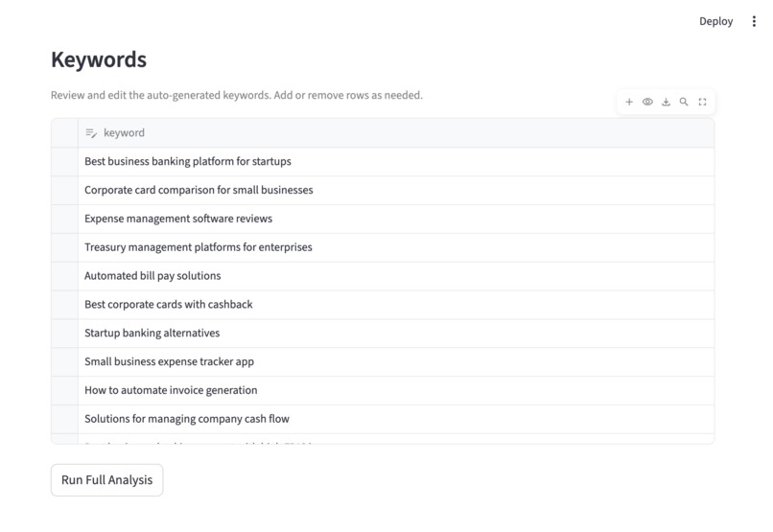Image resolution: width=773 pixels, height=532 pixels.
Task: Select 'Solutions for managing company cash flow' cell
Action: point(396,419)
